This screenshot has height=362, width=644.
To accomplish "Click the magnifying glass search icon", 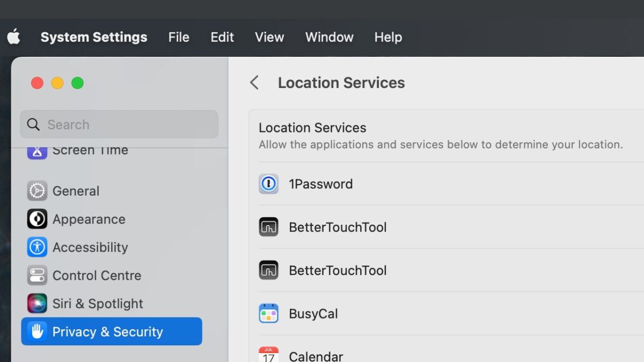I will point(33,124).
